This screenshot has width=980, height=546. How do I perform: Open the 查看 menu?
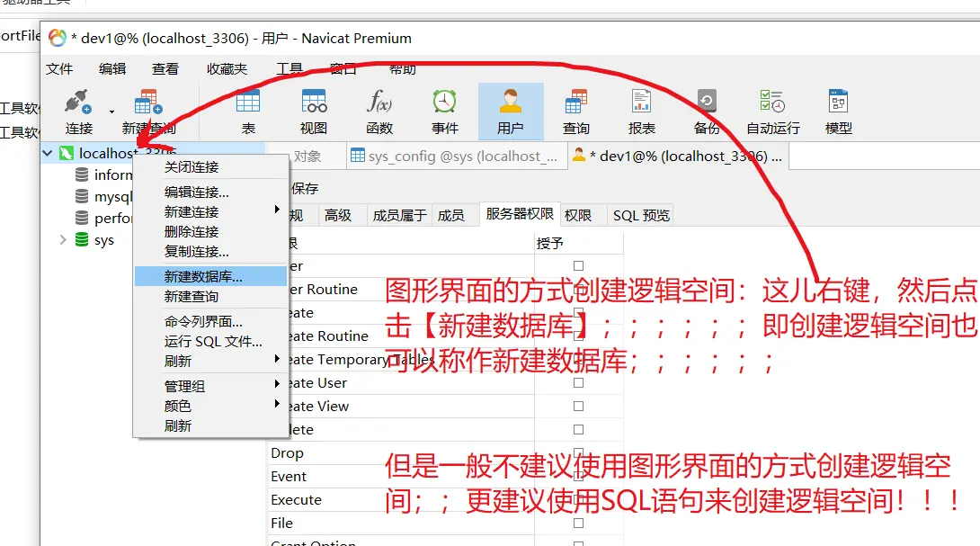[165, 68]
